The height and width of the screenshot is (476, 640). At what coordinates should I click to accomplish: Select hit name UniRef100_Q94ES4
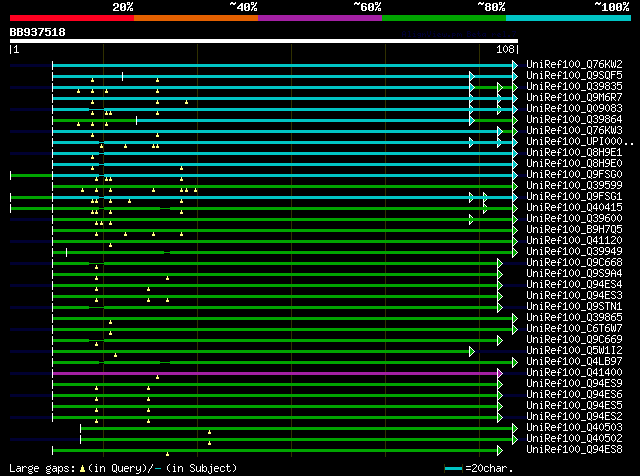(574, 285)
